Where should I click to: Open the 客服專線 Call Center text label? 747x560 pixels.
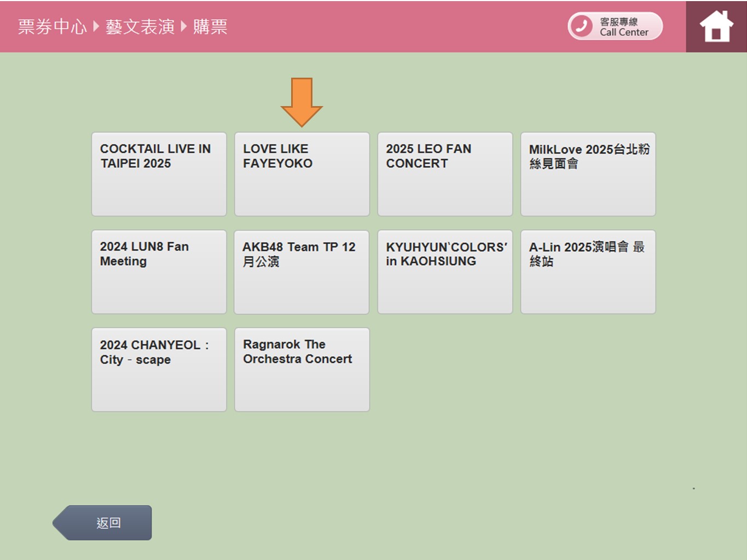(623, 27)
